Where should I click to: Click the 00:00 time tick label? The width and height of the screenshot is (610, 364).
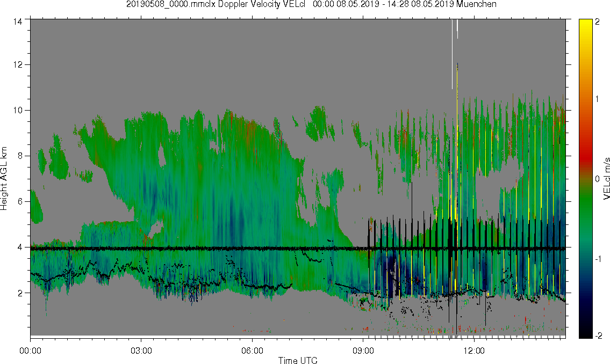(x=30, y=351)
